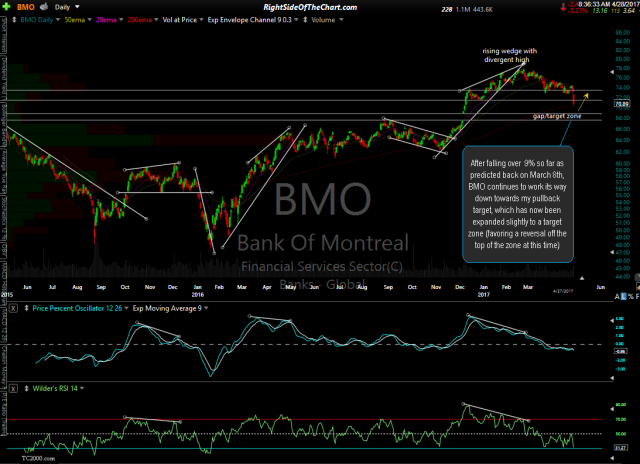640x464 pixels.
Task: Click the RSI pane upper scale arrow
Action: pos(612,408)
